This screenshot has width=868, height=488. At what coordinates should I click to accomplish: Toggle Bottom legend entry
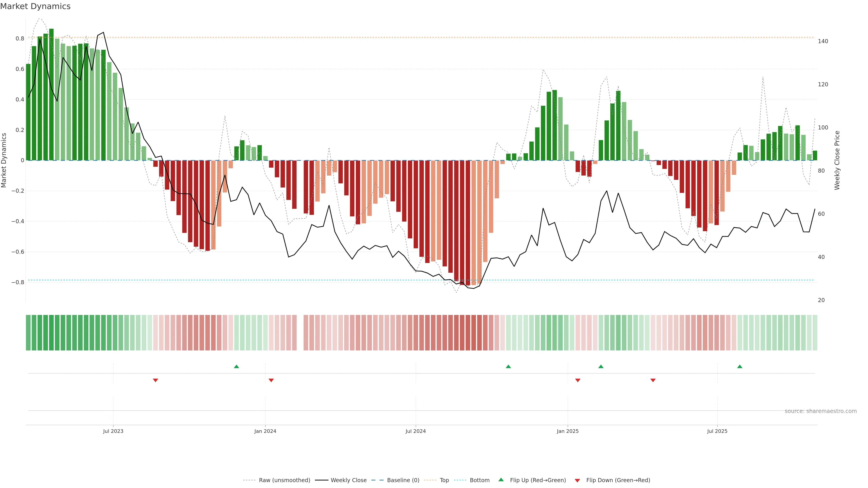click(479, 480)
